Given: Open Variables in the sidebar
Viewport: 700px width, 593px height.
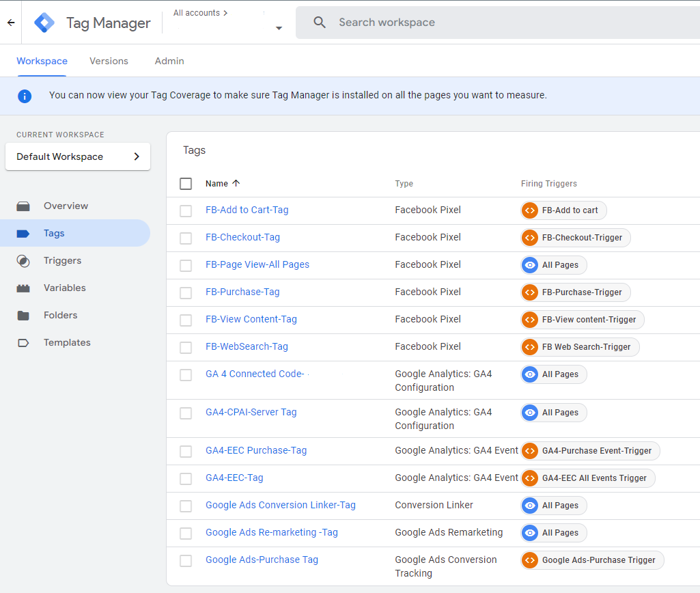Looking at the screenshot, I should point(75,288).
